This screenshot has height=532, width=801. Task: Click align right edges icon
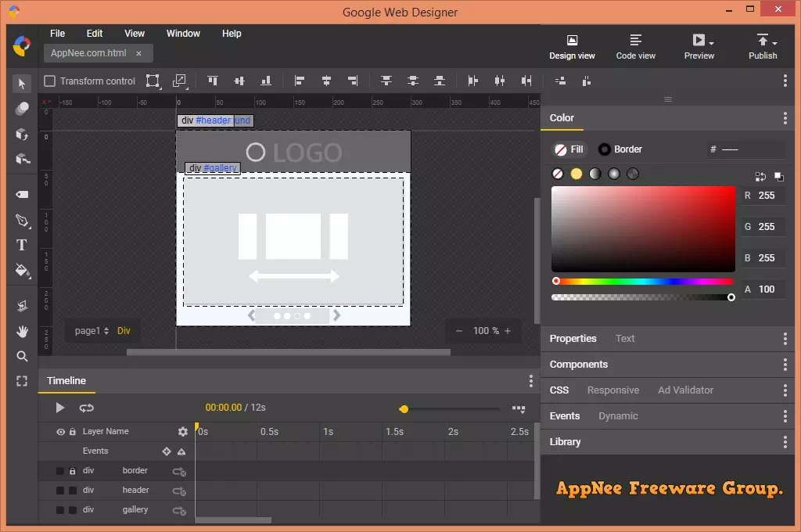pos(353,81)
